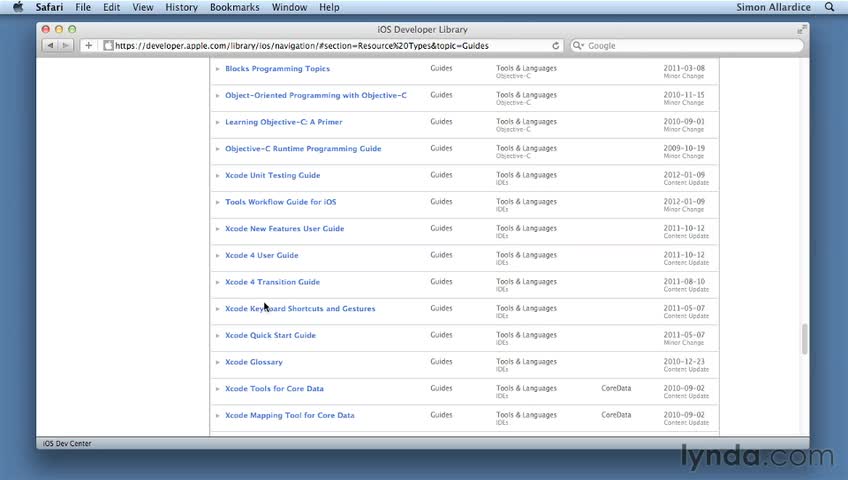Click CoreData in Xcode Tools row
The height and width of the screenshot is (480, 848).
(x=616, y=388)
